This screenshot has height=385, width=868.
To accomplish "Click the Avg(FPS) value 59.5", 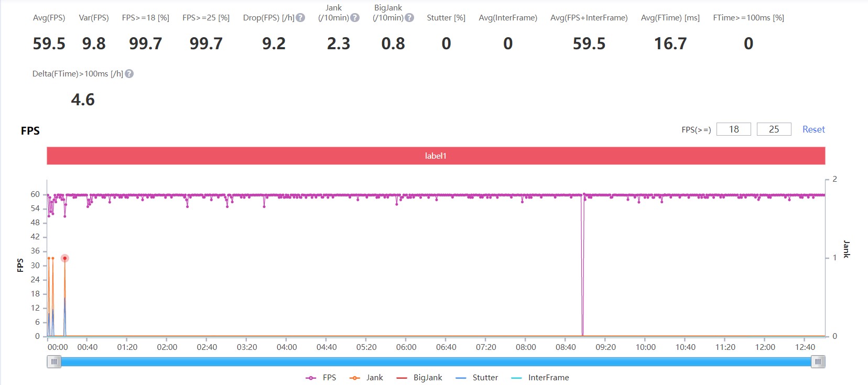I will (x=49, y=43).
